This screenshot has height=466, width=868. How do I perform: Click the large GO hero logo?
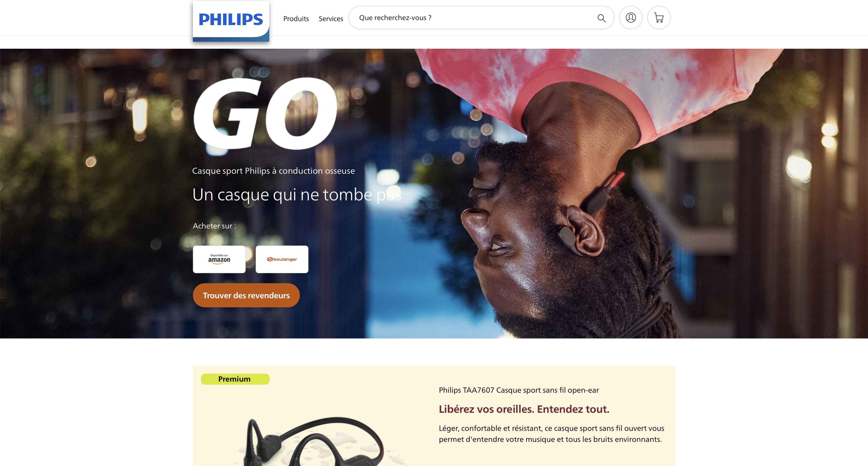click(265, 113)
